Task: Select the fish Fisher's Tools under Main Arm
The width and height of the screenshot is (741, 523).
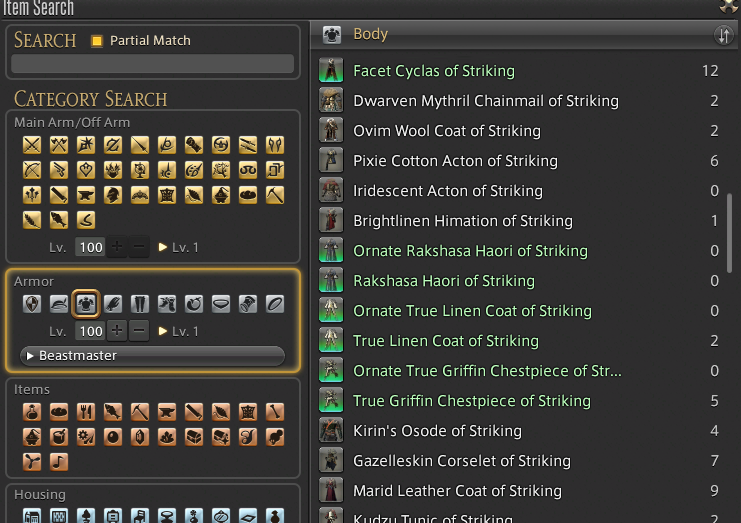Action: click(x=59, y=220)
